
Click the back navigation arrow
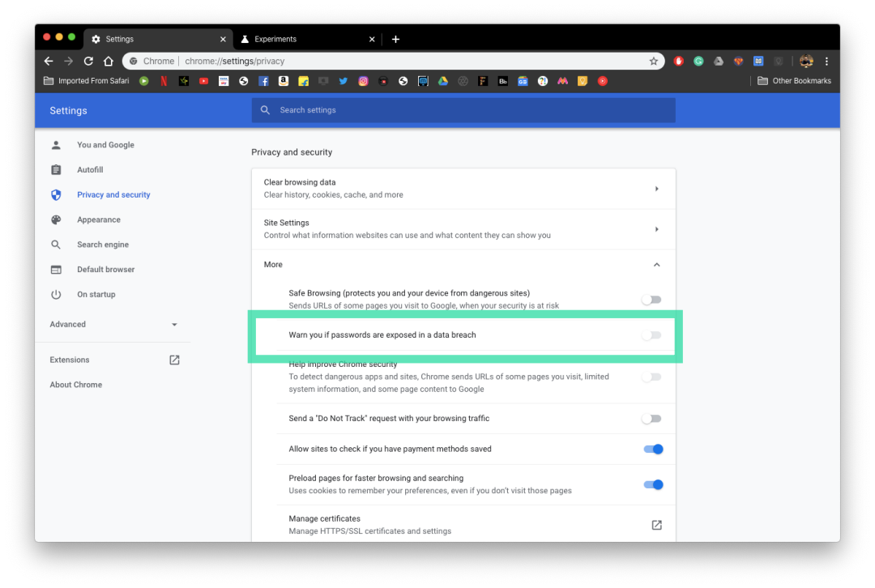[x=49, y=61]
